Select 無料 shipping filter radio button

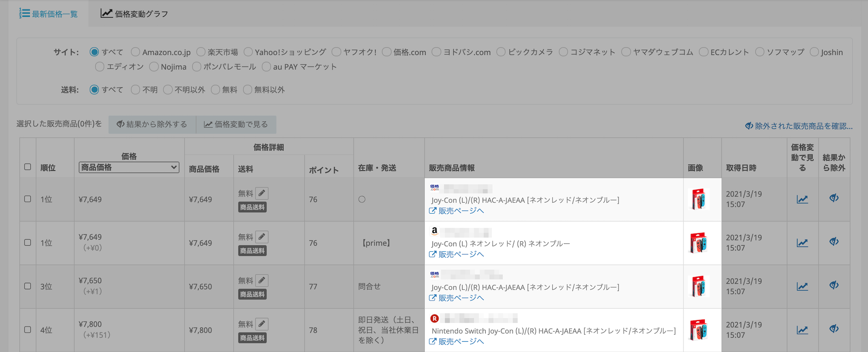[x=216, y=90]
